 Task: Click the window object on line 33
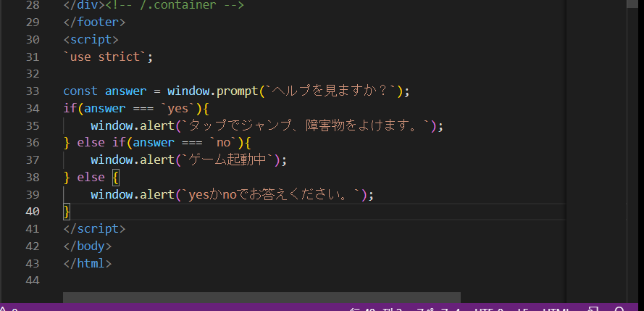coord(188,91)
